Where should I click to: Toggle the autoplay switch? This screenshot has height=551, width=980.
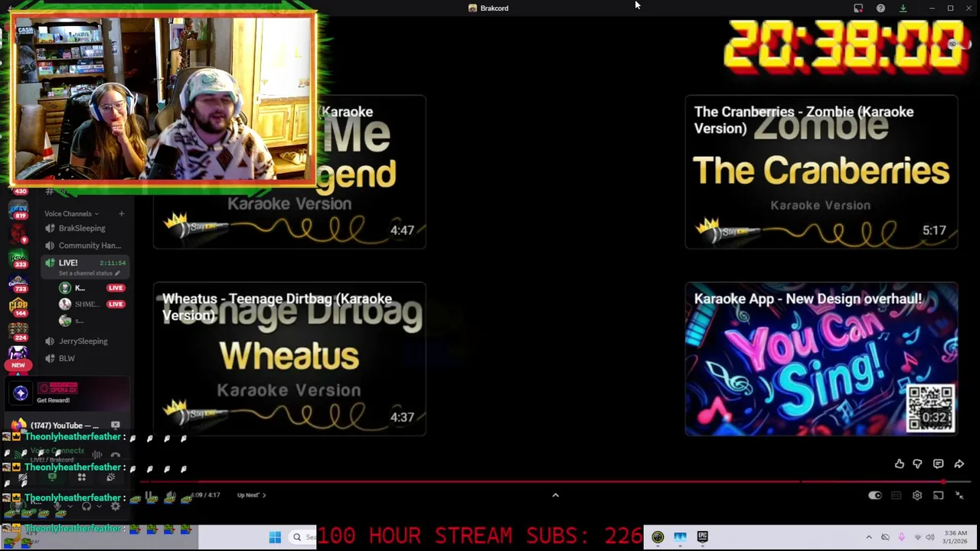[875, 495]
